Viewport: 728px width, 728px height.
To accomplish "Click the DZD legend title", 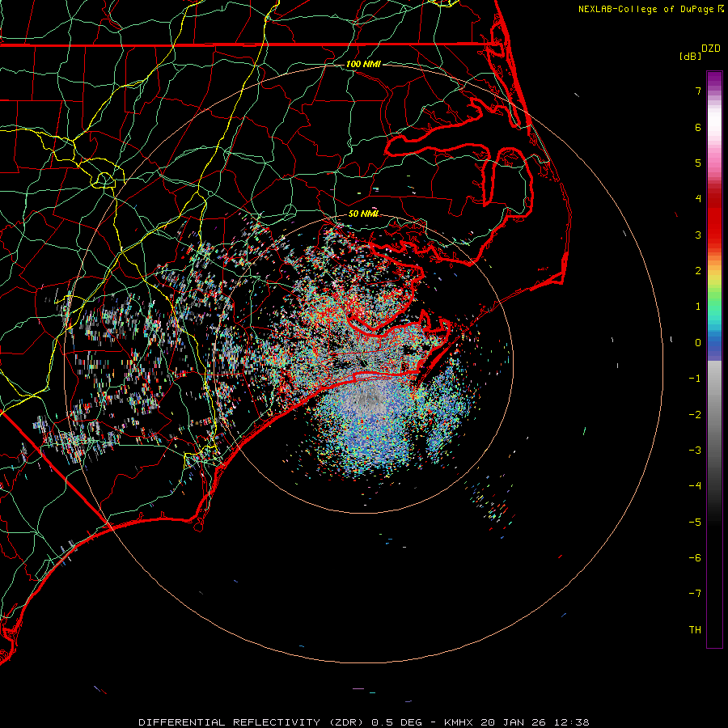I will tap(711, 49).
